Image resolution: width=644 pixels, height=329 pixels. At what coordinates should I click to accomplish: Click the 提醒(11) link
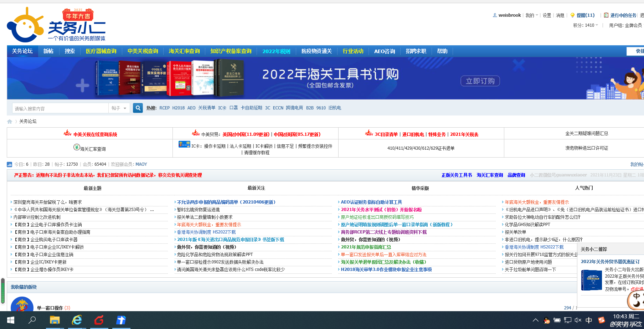click(x=586, y=15)
